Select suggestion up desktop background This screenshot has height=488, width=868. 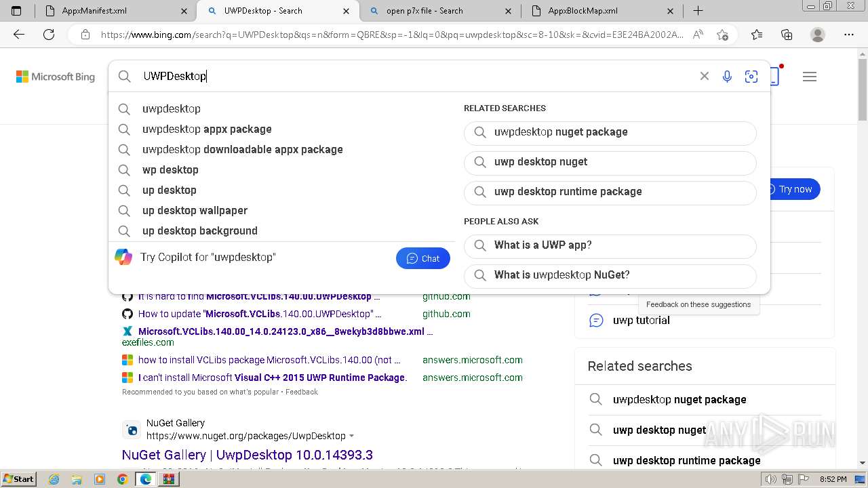[281, 230]
